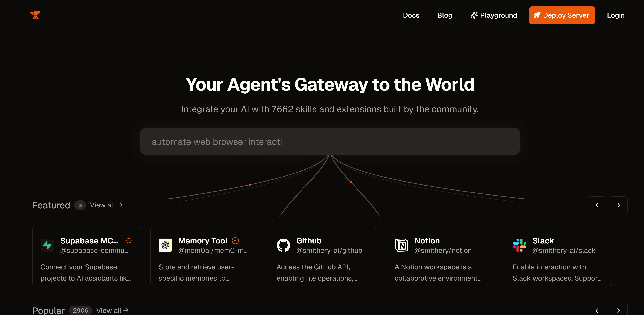644x315 pixels.
Task: Click the Featured section heading
Action: (x=51, y=205)
